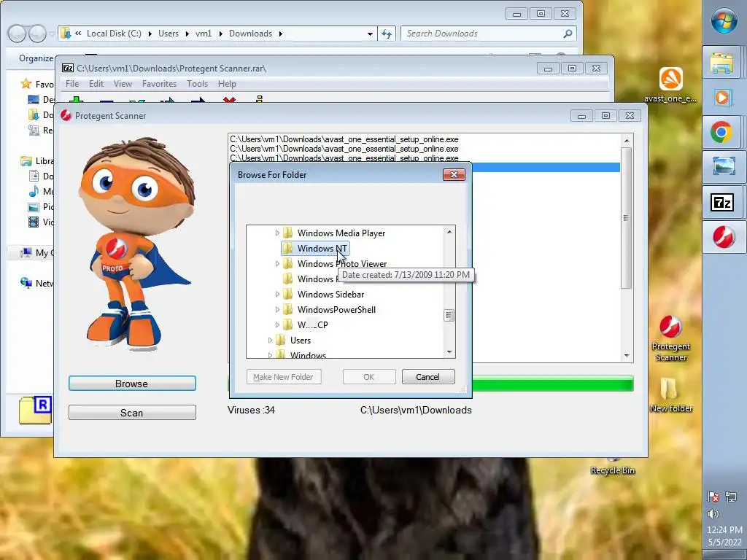Click the taskbar clock showing 12:24 PM
Viewport: 747px width, 560px height.
724,529
